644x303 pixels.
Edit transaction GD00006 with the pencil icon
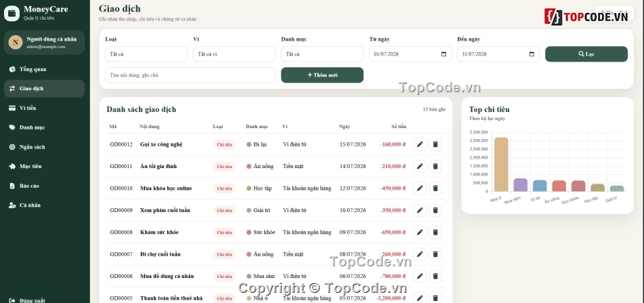pos(420,277)
